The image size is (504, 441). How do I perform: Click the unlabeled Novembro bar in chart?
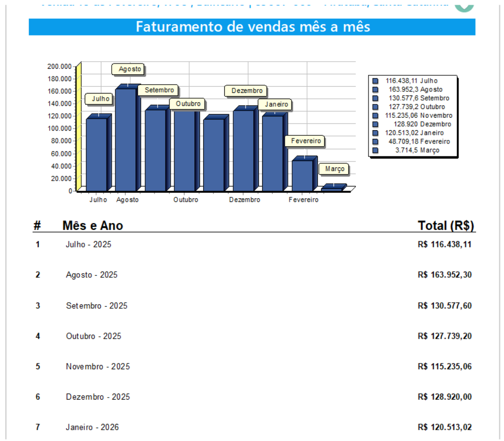point(213,154)
